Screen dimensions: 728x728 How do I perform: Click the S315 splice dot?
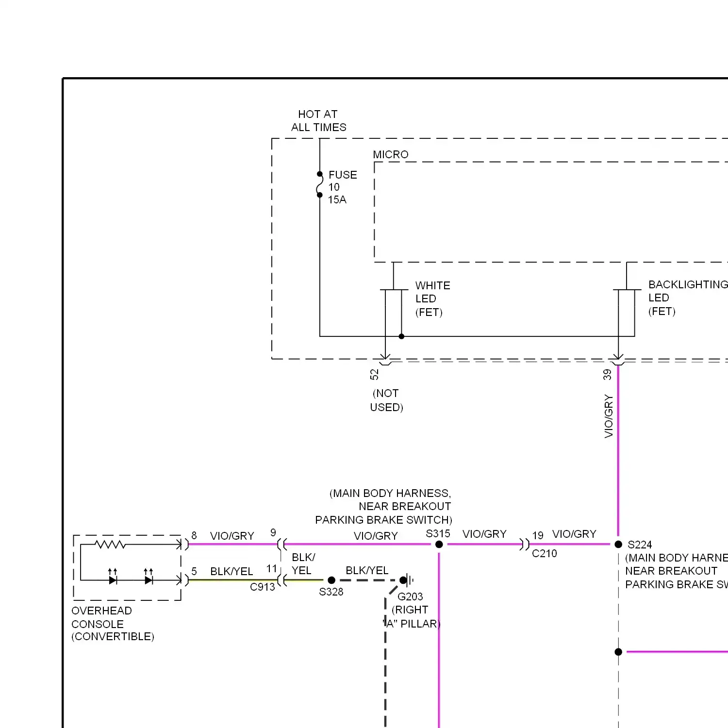pyautogui.click(x=439, y=545)
